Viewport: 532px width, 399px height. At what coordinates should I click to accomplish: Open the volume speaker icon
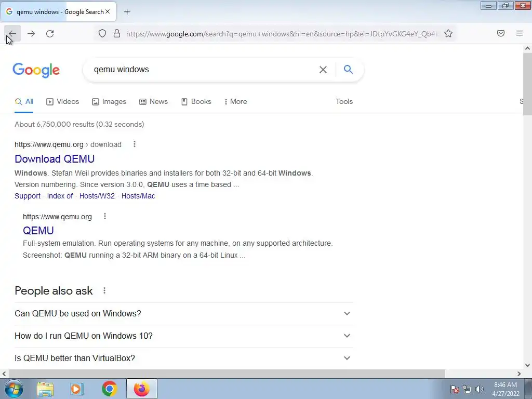point(479,389)
